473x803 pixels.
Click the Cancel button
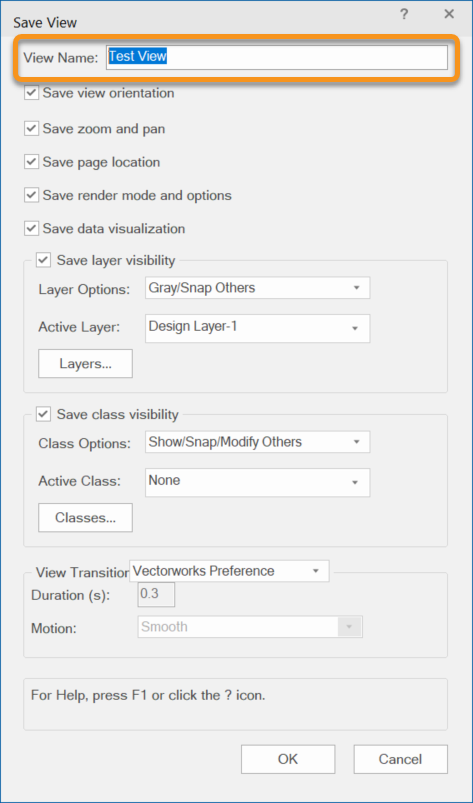tap(400, 759)
